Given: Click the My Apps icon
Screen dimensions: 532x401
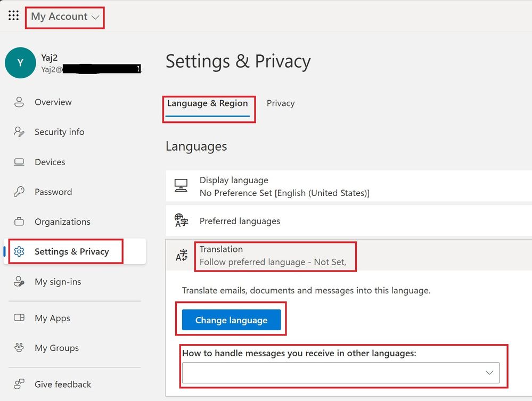Looking at the screenshot, I should pos(19,318).
